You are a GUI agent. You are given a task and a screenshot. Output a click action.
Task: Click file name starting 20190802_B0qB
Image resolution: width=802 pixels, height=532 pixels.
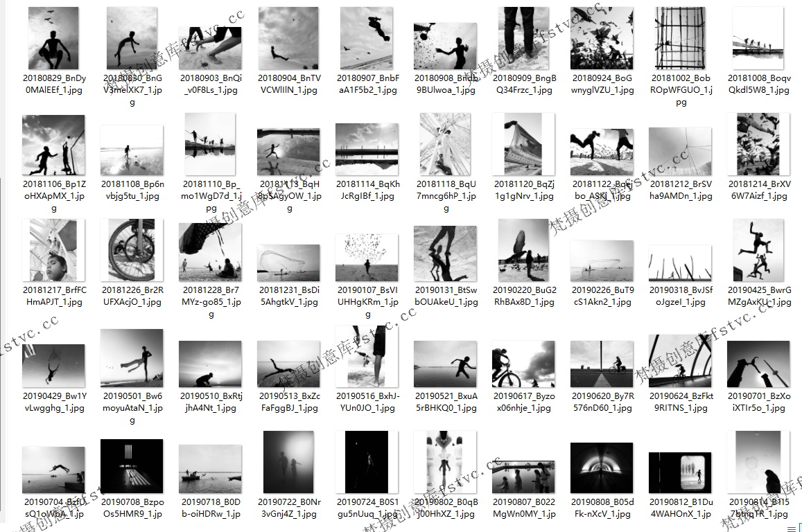[x=446, y=508]
